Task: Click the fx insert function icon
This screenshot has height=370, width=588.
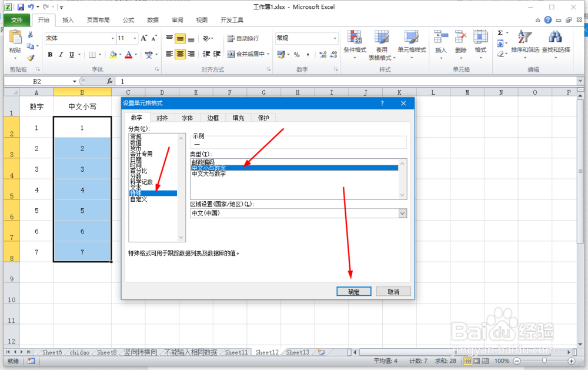Action: (x=109, y=81)
